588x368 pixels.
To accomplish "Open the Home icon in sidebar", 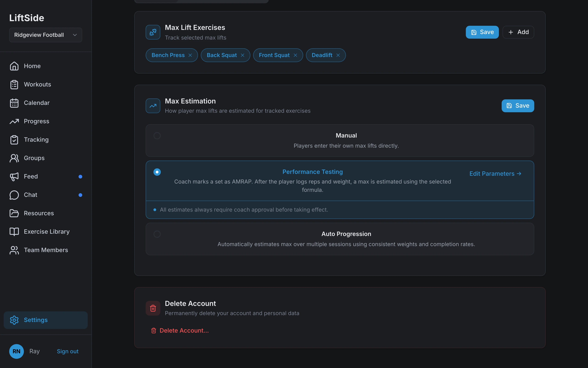I will click(14, 66).
